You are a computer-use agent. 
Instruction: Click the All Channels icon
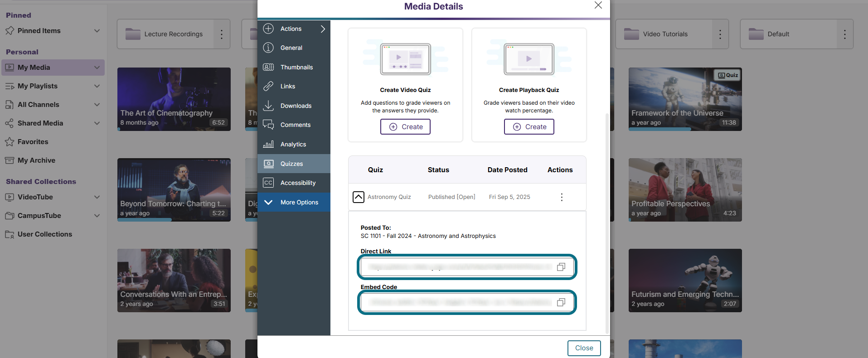point(10,105)
